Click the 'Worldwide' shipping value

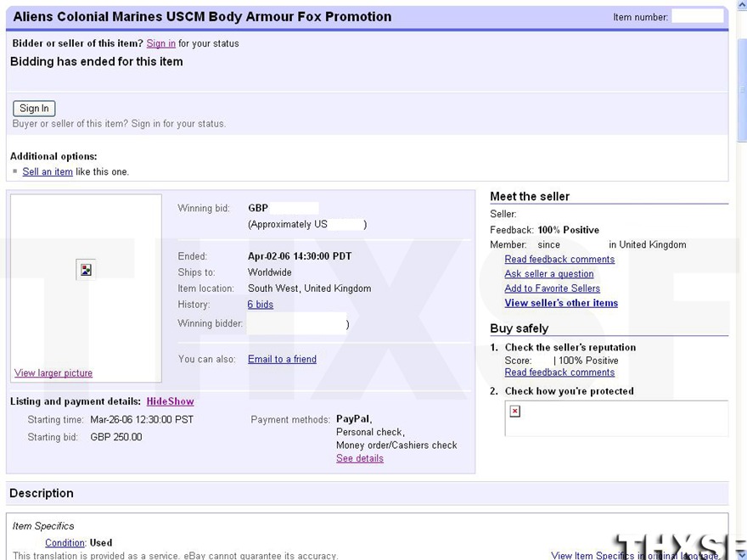point(270,272)
